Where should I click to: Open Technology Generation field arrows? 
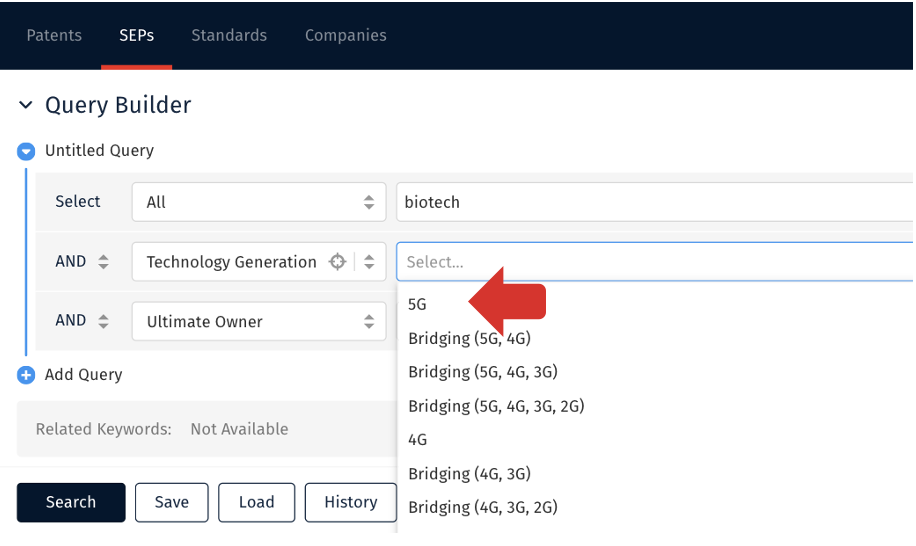[x=369, y=262]
